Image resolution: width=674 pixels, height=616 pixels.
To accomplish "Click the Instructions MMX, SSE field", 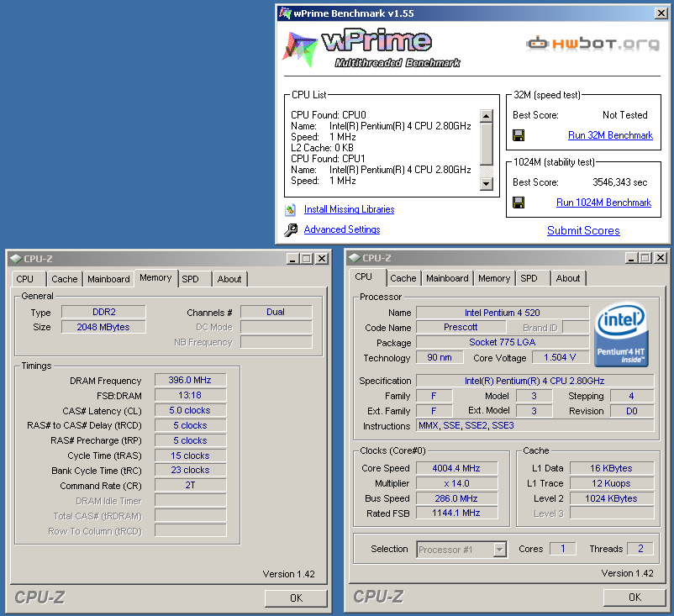I will point(534,425).
